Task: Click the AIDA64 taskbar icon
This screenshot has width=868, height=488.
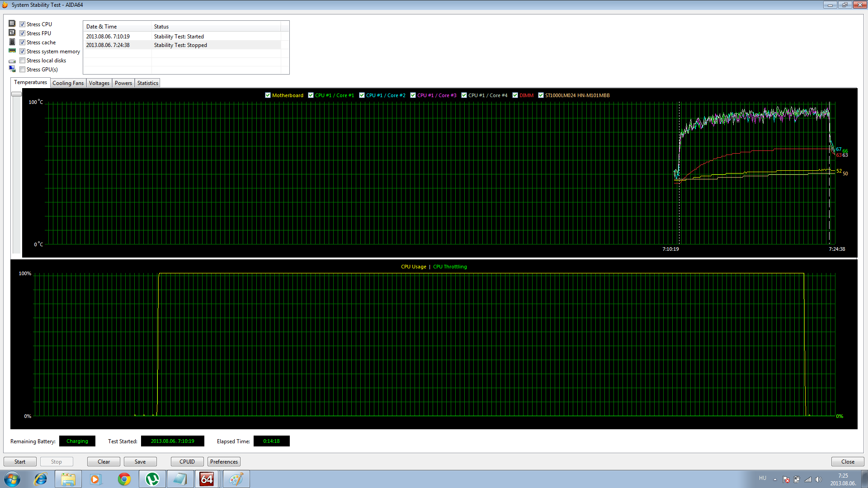Action: [x=207, y=479]
